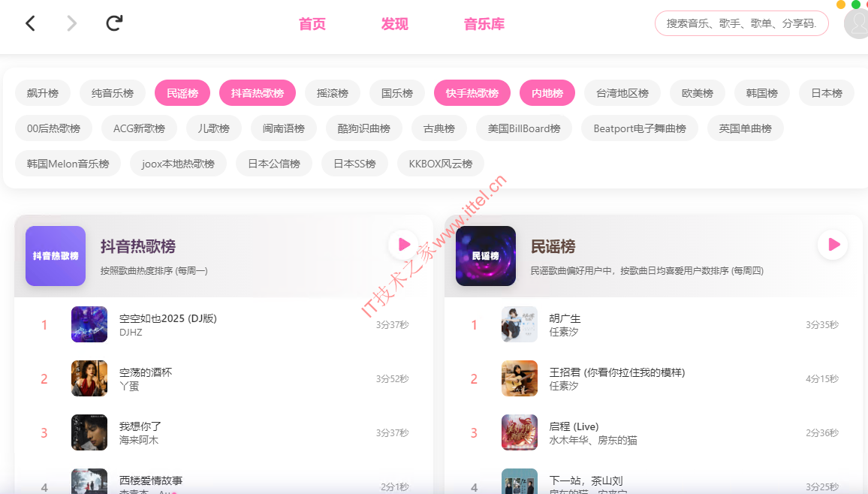Choose the ACG新歌榜 chip
This screenshot has height=494, width=868.
click(140, 128)
